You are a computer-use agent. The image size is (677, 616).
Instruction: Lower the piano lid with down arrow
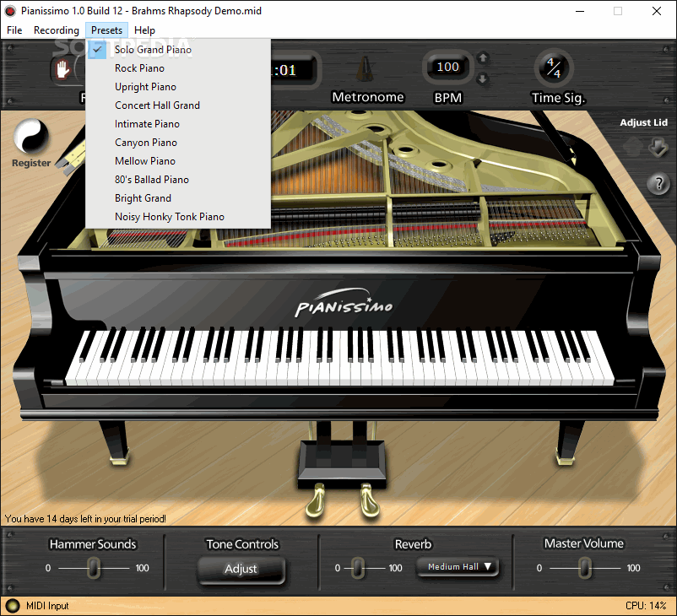[x=658, y=147]
